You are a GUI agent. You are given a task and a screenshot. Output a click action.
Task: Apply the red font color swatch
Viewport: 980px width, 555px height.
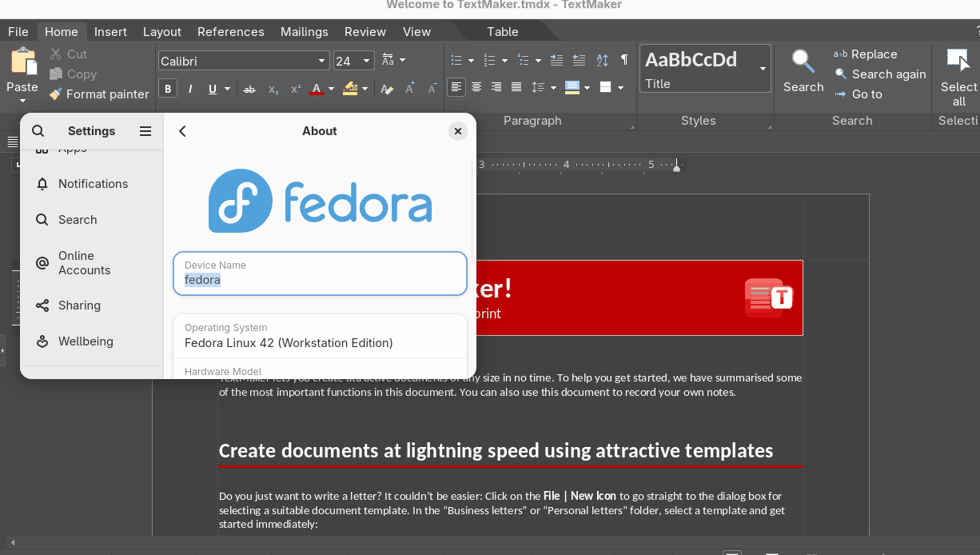point(317,89)
